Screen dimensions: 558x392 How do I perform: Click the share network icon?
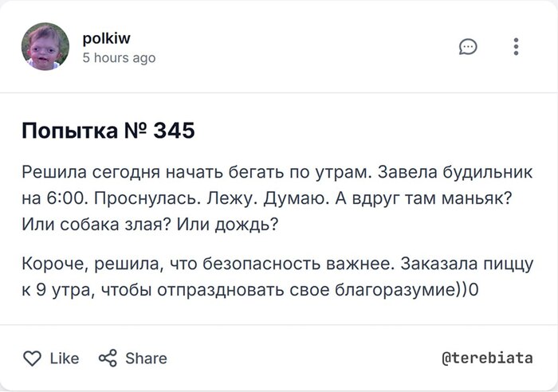pyautogui.click(x=107, y=359)
